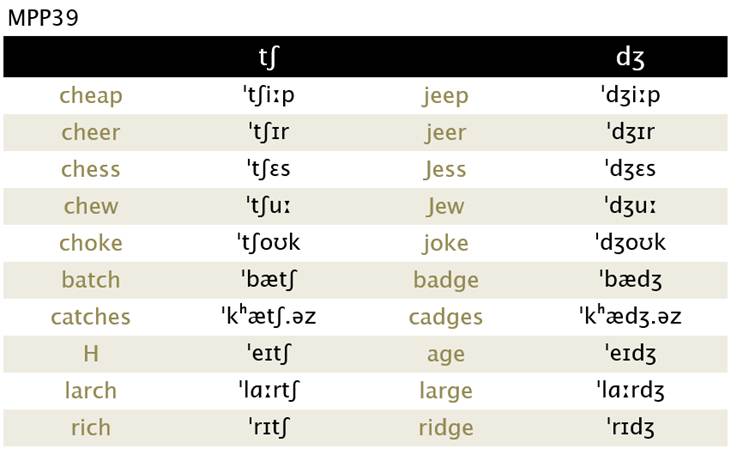Click the letter 'H' entry
This screenshot has height=455, width=737.
click(91, 353)
